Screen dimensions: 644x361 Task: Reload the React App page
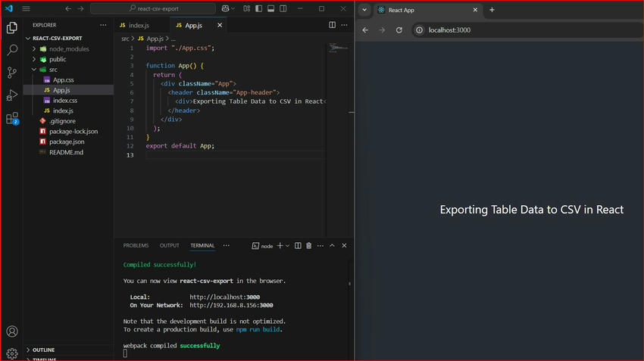[x=399, y=30]
